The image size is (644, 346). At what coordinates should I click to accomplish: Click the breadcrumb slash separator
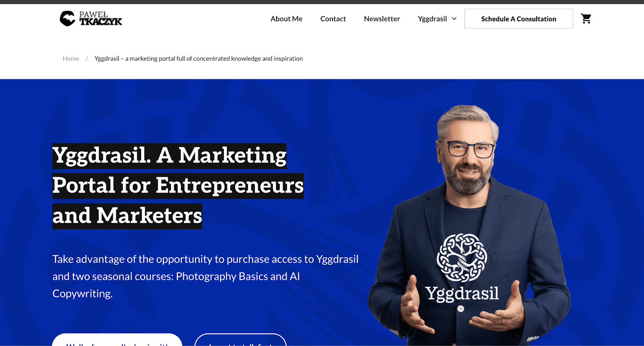(87, 58)
